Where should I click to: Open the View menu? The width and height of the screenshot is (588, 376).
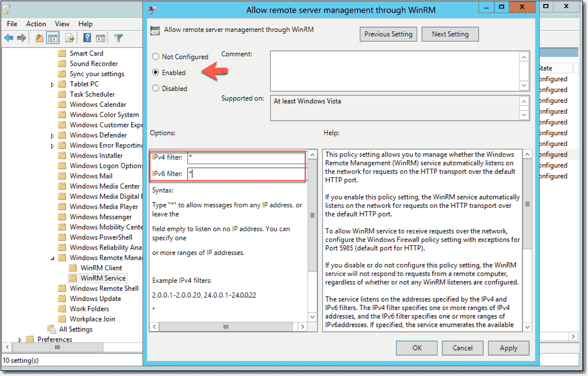[62, 24]
